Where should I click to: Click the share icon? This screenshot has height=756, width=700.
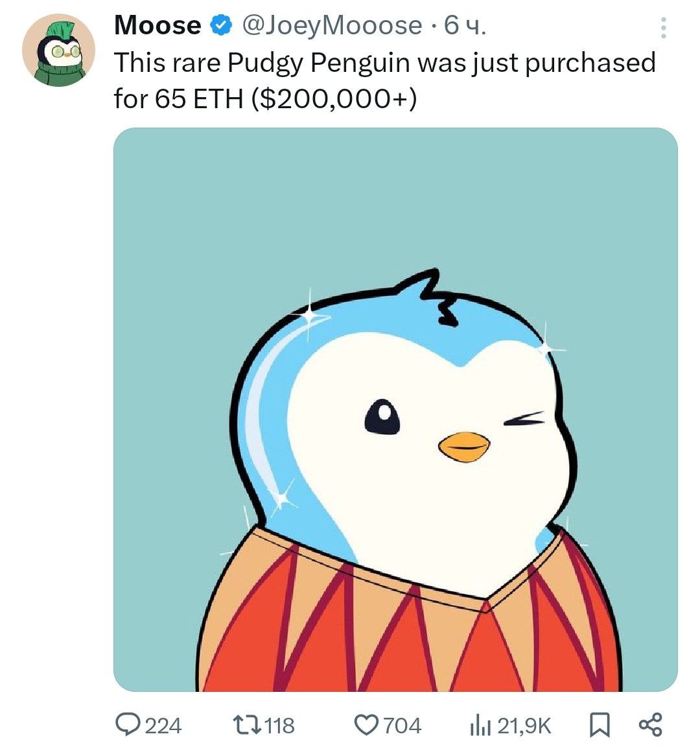pyautogui.click(x=651, y=725)
